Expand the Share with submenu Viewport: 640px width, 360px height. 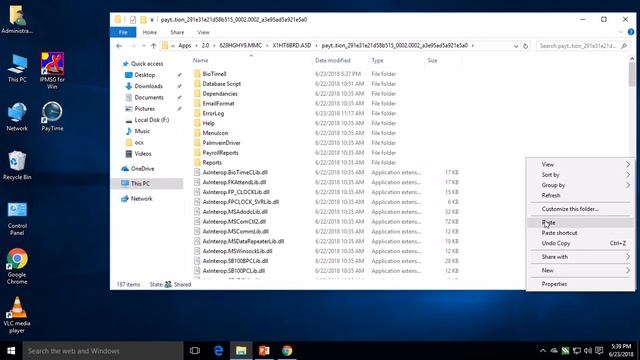580,256
